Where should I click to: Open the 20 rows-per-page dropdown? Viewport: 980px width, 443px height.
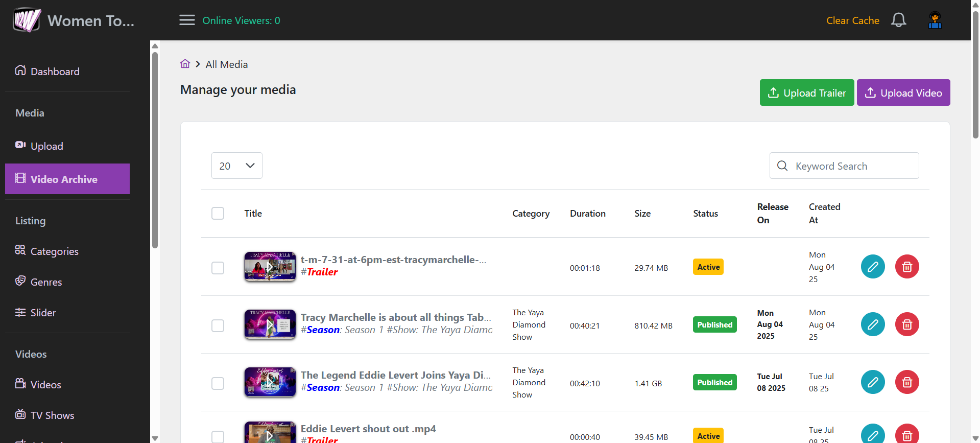pos(237,166)
